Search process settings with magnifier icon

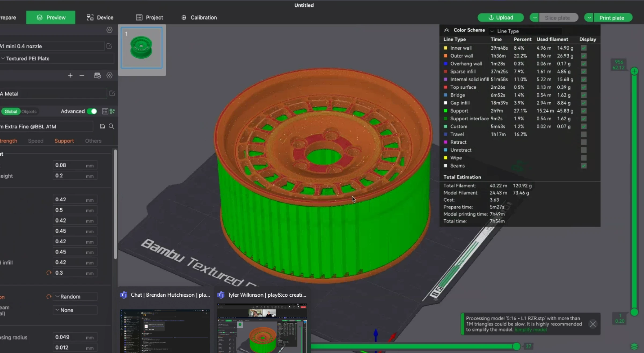click(x=112, y=126)
